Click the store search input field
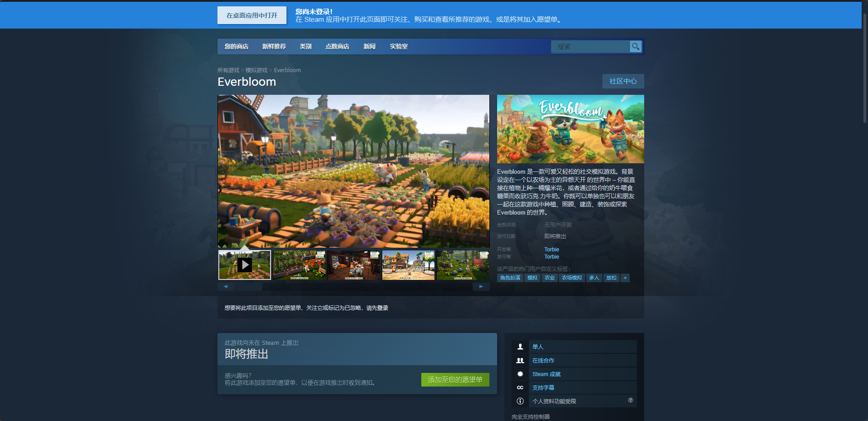 [591, 46]
